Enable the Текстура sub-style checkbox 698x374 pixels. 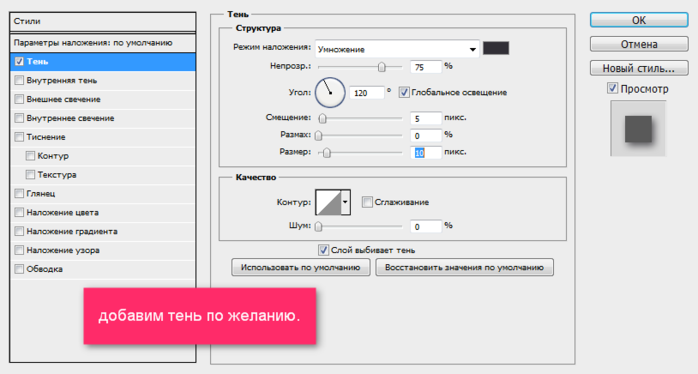click(x=30, y=175)
